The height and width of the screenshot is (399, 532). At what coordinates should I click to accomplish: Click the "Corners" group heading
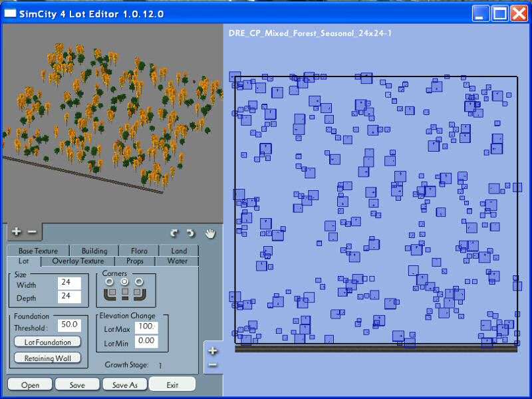[x=114, y=273]
